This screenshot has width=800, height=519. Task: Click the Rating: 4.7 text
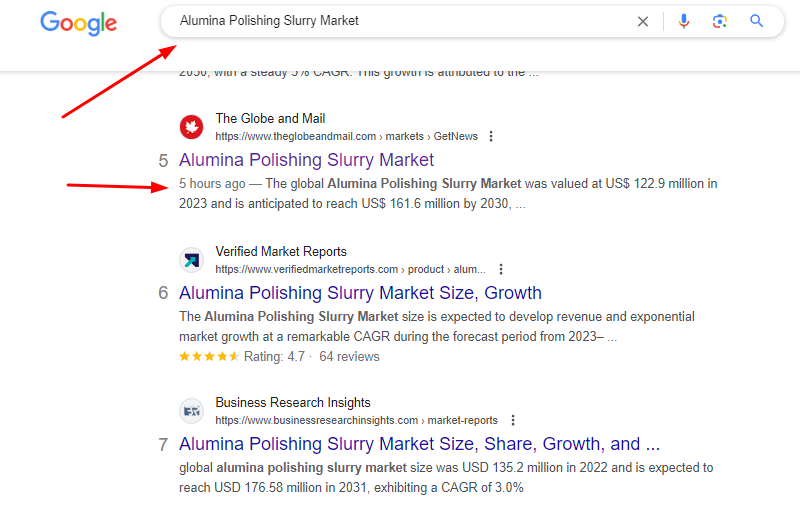(274, 356)
